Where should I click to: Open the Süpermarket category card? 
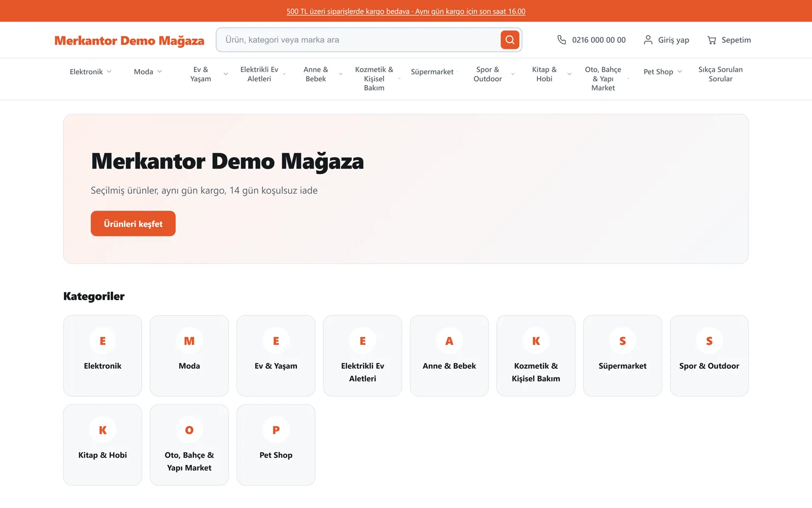tap(623, 356)
